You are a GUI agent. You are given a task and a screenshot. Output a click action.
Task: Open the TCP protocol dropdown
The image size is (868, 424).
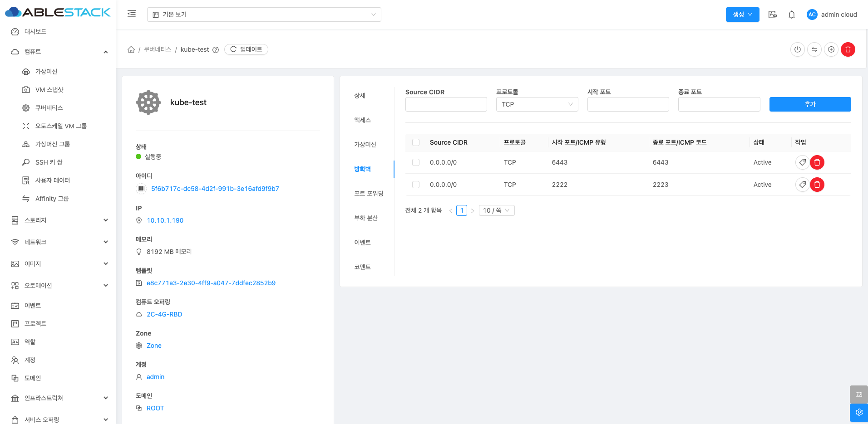[537, 104]
